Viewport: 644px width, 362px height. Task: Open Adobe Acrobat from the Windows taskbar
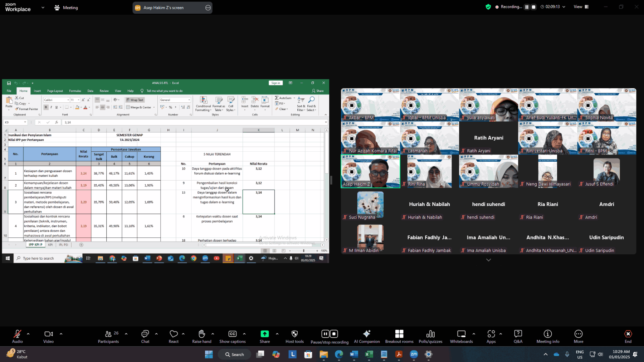(399, 354)
